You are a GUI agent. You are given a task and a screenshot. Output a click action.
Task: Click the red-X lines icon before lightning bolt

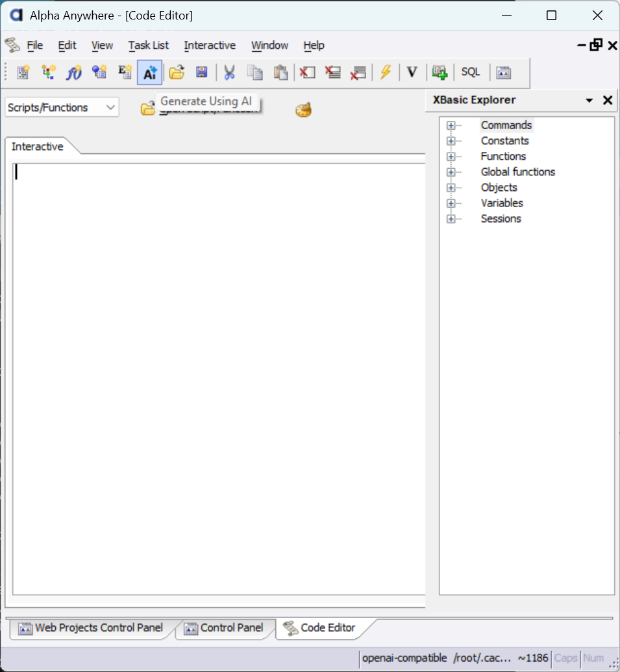(358, 73)
